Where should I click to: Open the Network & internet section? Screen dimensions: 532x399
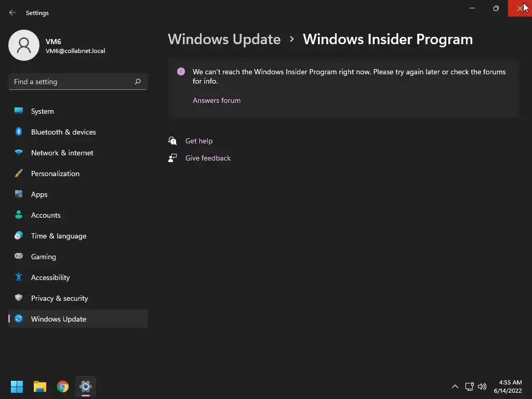[x=78, y=153]
